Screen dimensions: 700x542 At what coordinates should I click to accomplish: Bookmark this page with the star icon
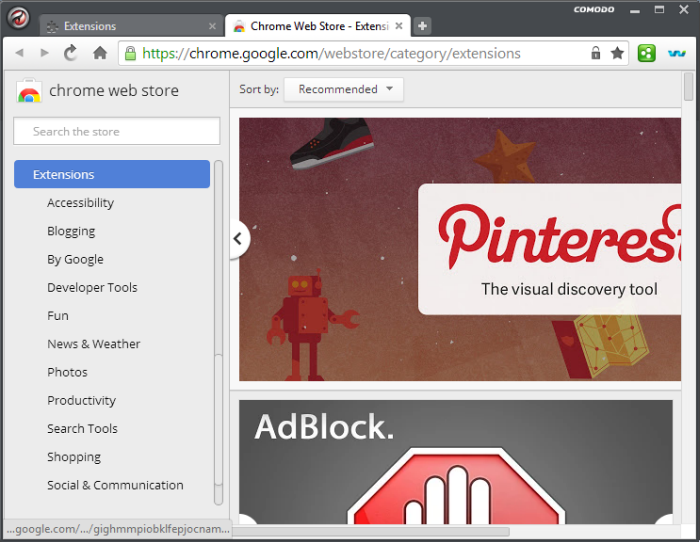click(x=617, y=53)
